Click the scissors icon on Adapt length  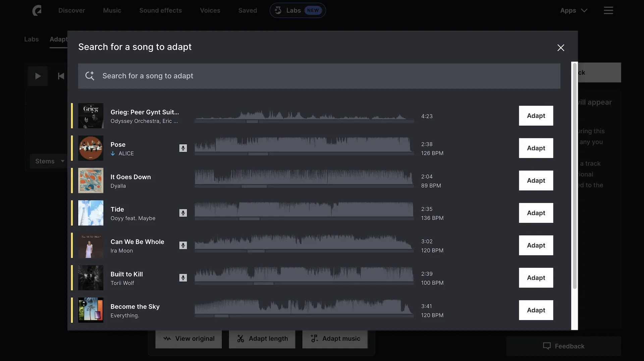(x=241, y=339)
